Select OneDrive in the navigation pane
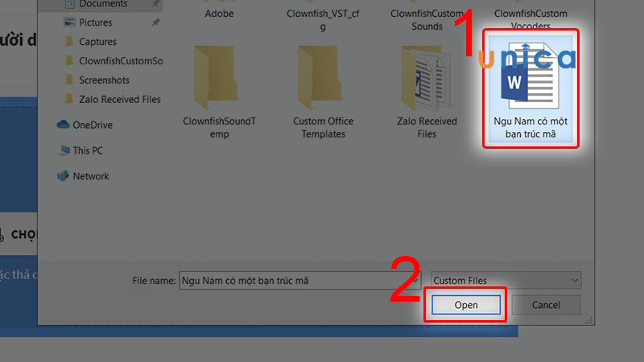 tap(85, 125)
